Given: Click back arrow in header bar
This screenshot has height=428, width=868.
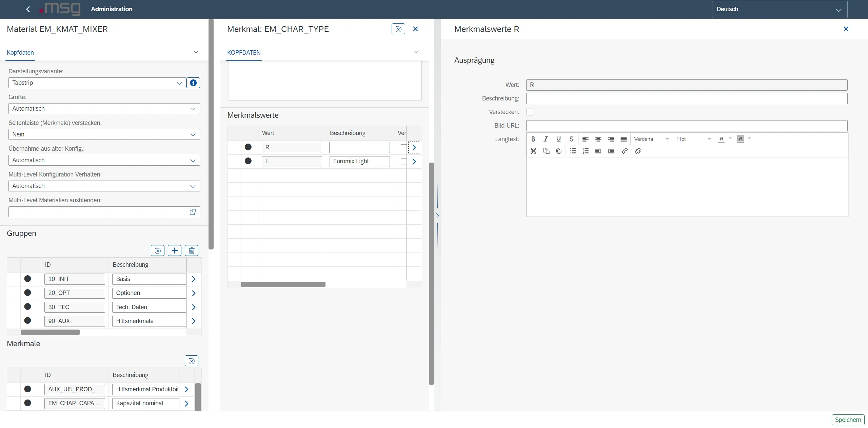Looking at the screenshot, I should coord(28,9).
